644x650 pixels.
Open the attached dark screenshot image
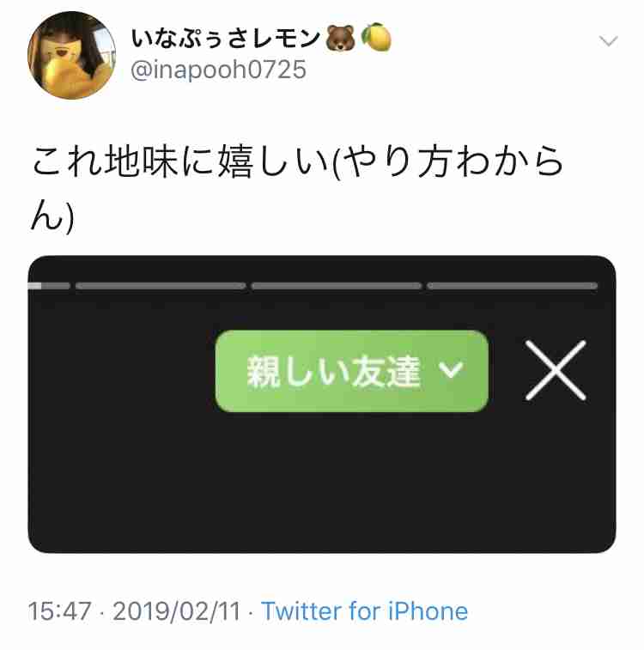[322, 404]
